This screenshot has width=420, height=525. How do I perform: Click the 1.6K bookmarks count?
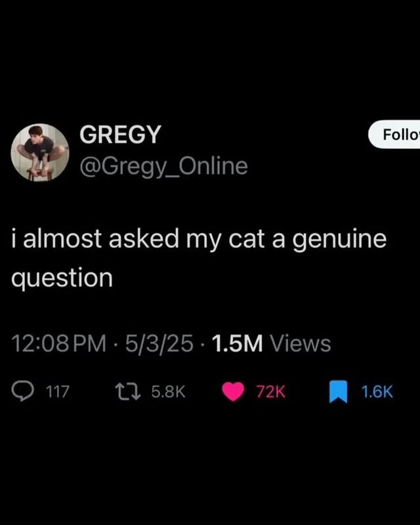coord(377,391)
